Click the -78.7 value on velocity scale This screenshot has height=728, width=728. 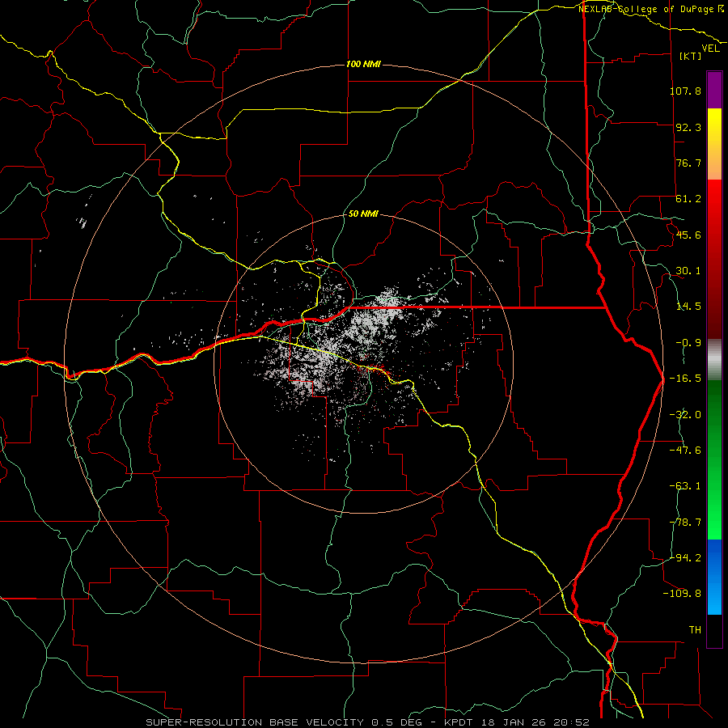coord(685,523)
